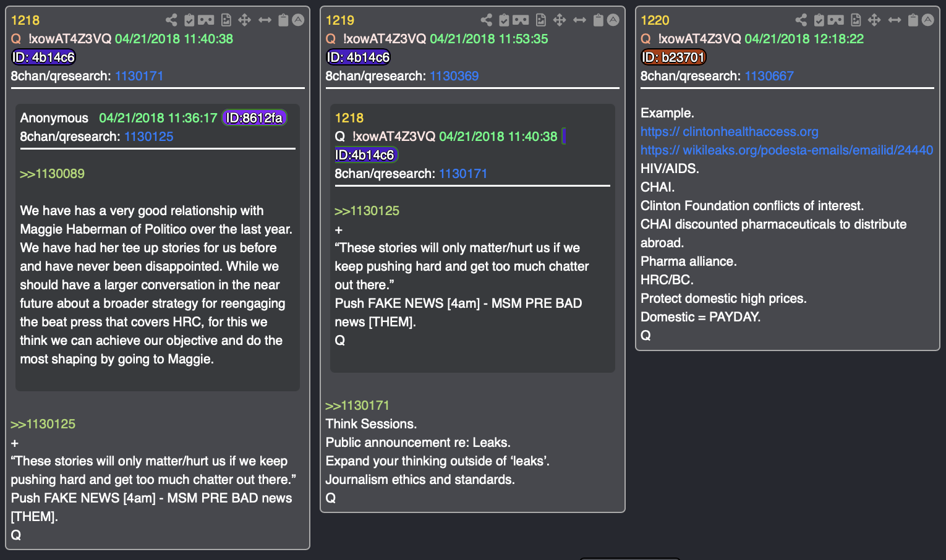Share post 1219 with its share icon
The width and height of the screenshot is (946, 560).
tap(487, 20)
